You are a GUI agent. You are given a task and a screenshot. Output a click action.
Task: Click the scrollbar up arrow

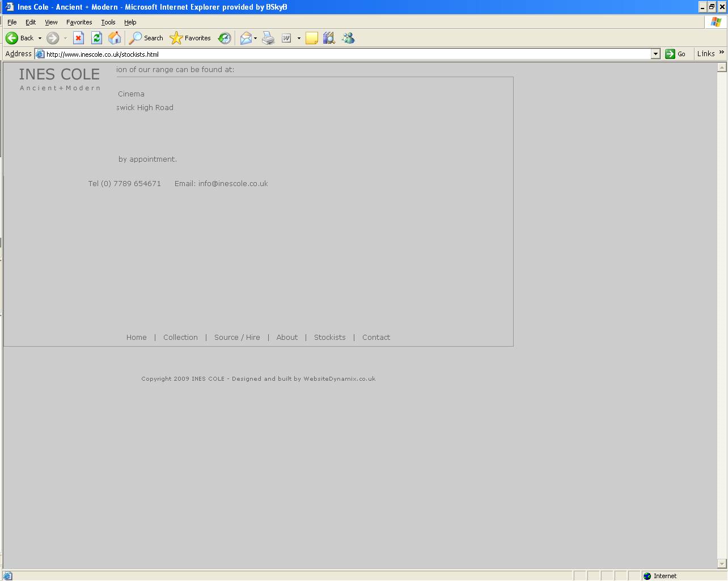[722, 67]
